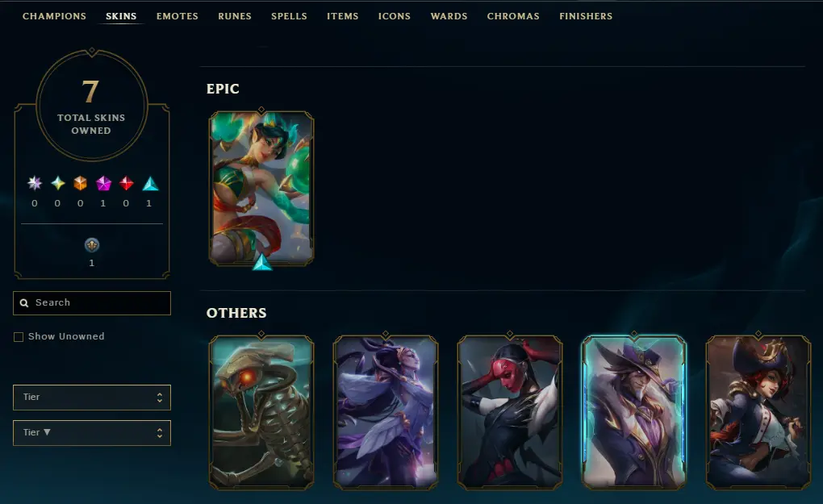
Task: Click the purple Legendary tier gem icon
Action: click(103, 183)
